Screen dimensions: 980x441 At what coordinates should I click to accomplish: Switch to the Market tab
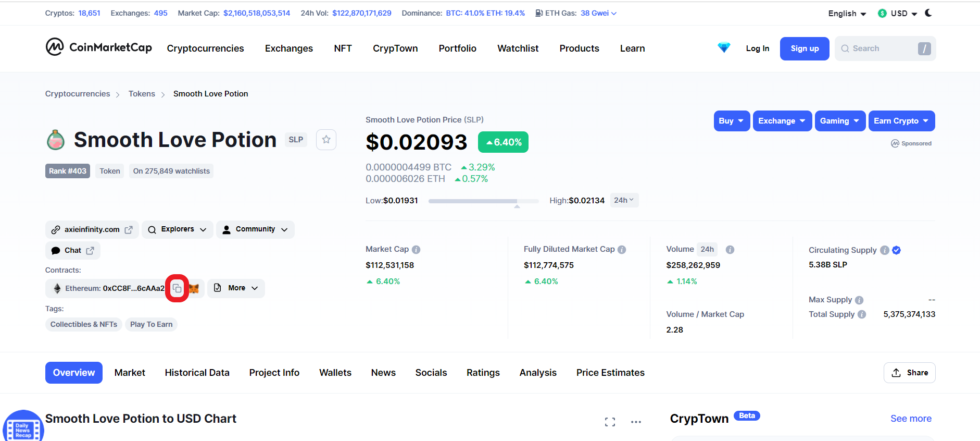pyautogui.click(x=130, y=373)
